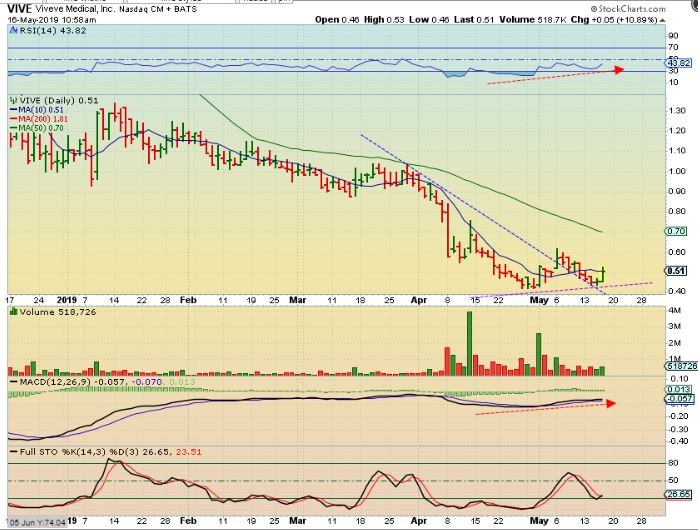Viewport: 698px width, 530px height.
Task: Click the 43.82 RSI value tag
Action: click(x=681, y=62)
